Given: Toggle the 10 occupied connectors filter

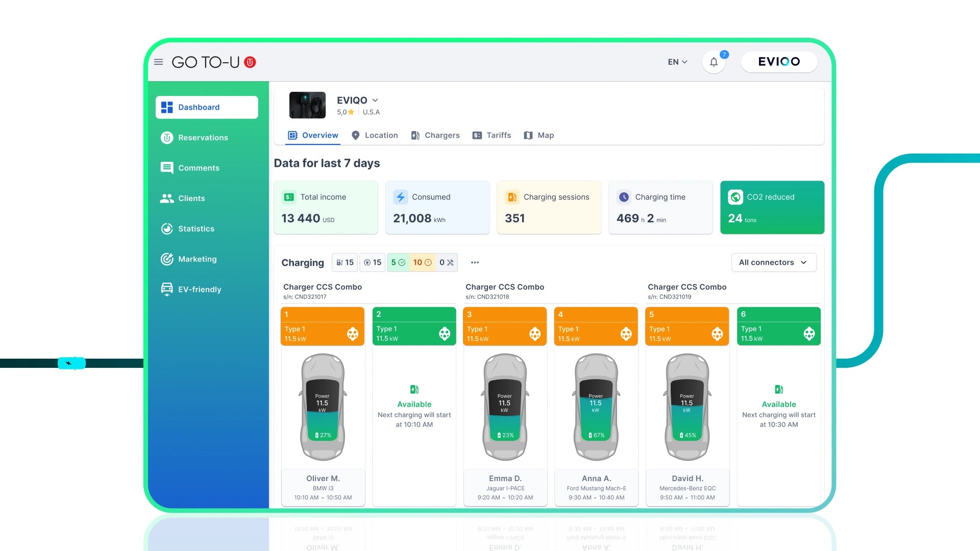Looking at the screenshot, I should tap(422, 262).
